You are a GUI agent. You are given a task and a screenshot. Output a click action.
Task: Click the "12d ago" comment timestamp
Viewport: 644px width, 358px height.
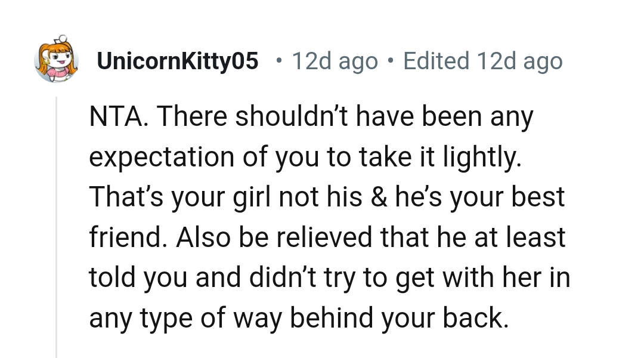tap(335, 61)
